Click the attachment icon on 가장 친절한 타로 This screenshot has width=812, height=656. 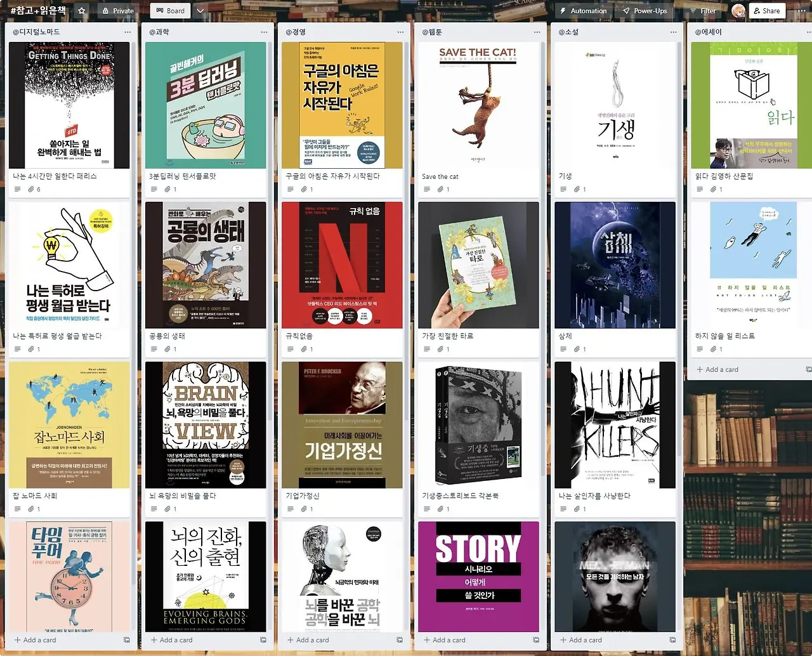pyautogui.click(x=440, y=349)
